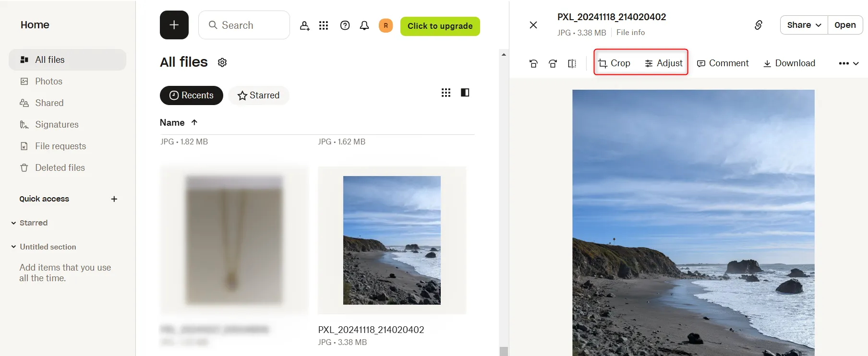Screen dimensions: 868x356
Task: Click the upgrade button
Action: tap(440, 26)
